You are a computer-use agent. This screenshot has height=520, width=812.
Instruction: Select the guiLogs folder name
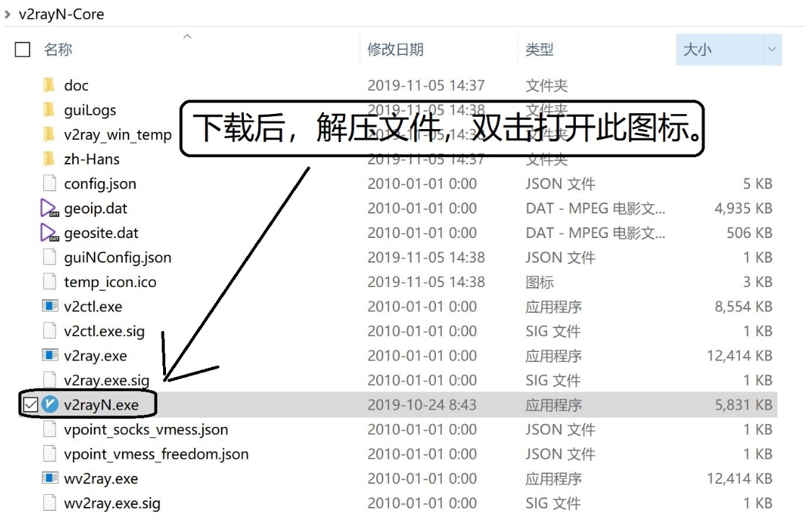[x=90, y=110]
